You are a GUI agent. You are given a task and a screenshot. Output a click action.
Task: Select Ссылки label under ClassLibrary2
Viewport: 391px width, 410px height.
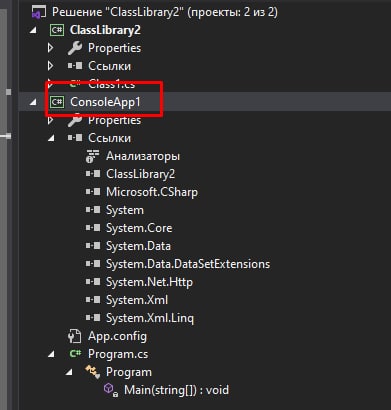coord(109,66)
